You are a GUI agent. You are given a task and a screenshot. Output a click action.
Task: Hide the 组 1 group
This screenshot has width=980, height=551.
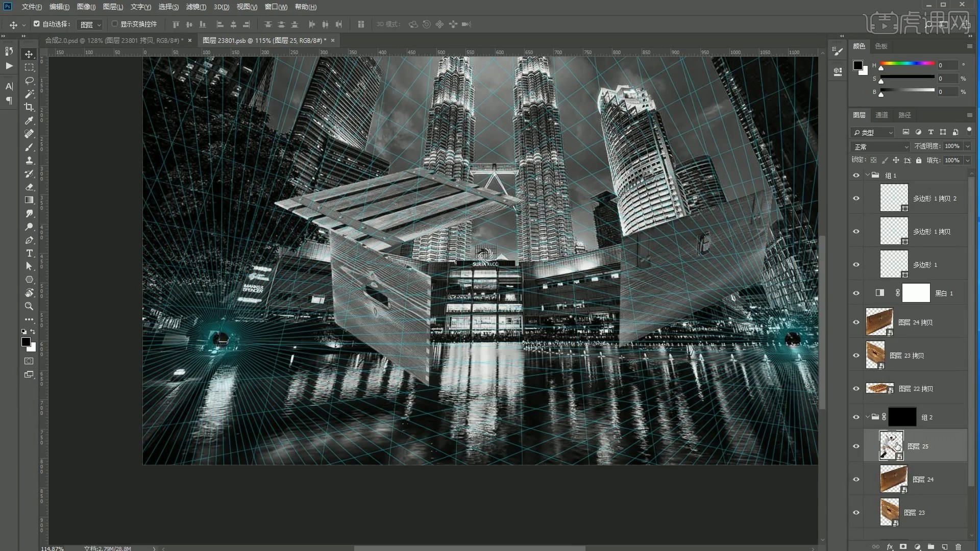856,175
